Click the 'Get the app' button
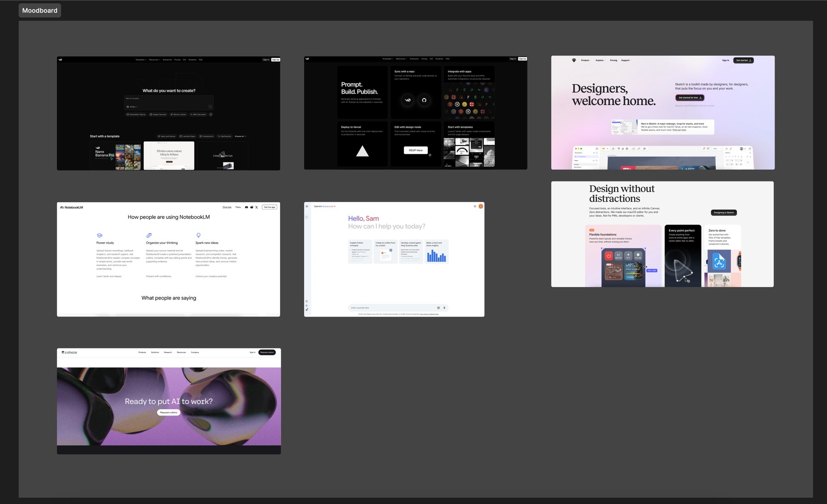Screen dimensions: 827x504 pyautogui.click(x=269, y=207)
